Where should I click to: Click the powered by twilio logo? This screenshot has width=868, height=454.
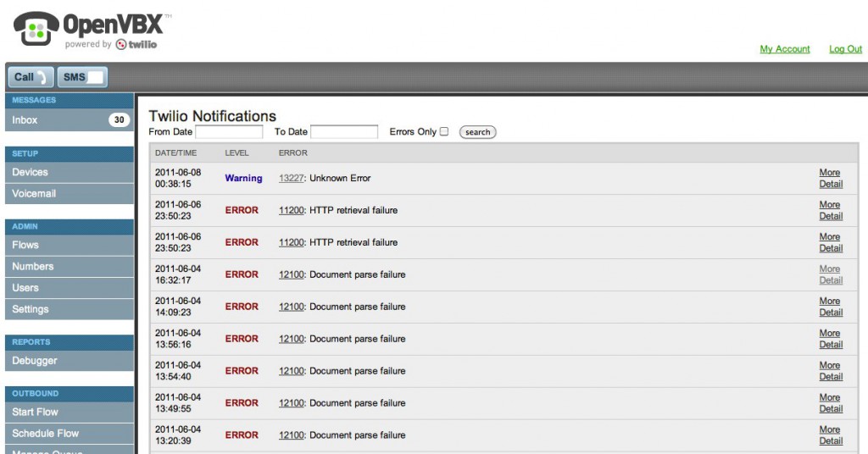pos(111,44)
